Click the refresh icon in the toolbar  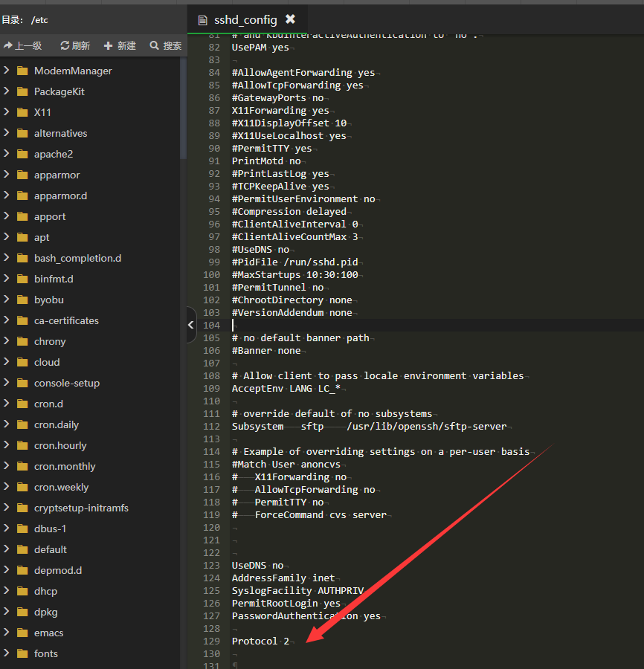pyautogui.click(x=65, y=46)
